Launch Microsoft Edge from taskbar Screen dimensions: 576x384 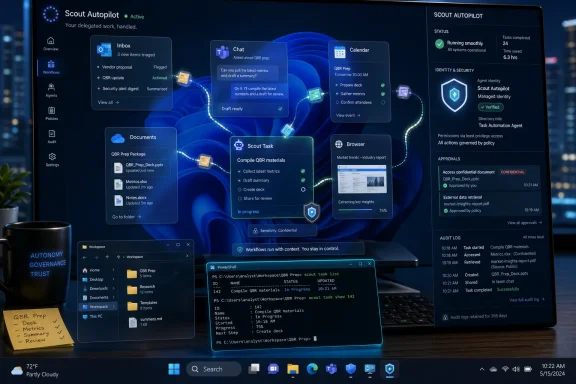tap(312, 369)
